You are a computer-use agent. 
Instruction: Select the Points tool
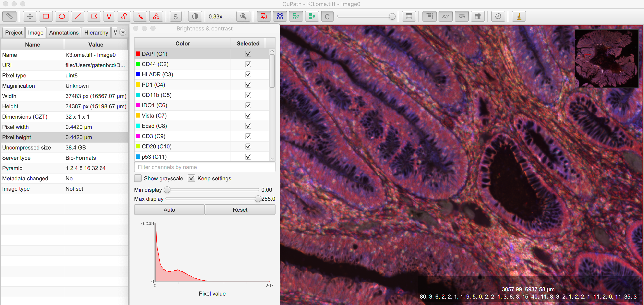click(156, 17)
